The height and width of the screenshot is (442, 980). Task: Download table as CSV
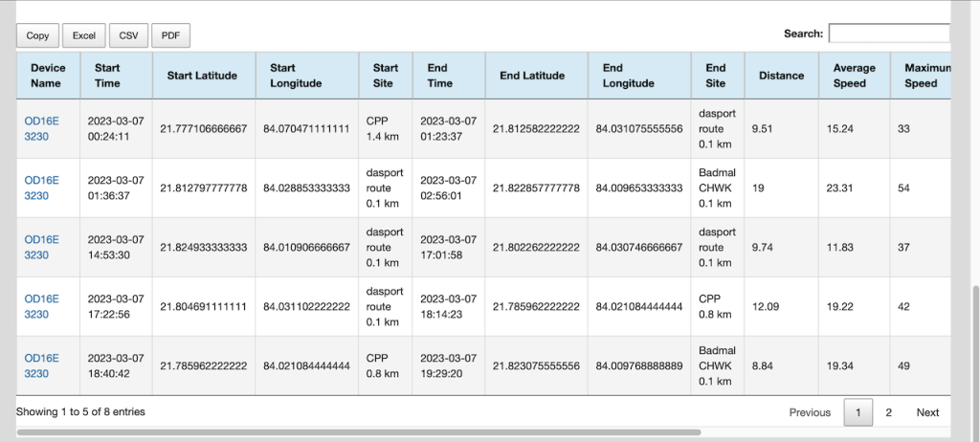click(x=127, y=35)
